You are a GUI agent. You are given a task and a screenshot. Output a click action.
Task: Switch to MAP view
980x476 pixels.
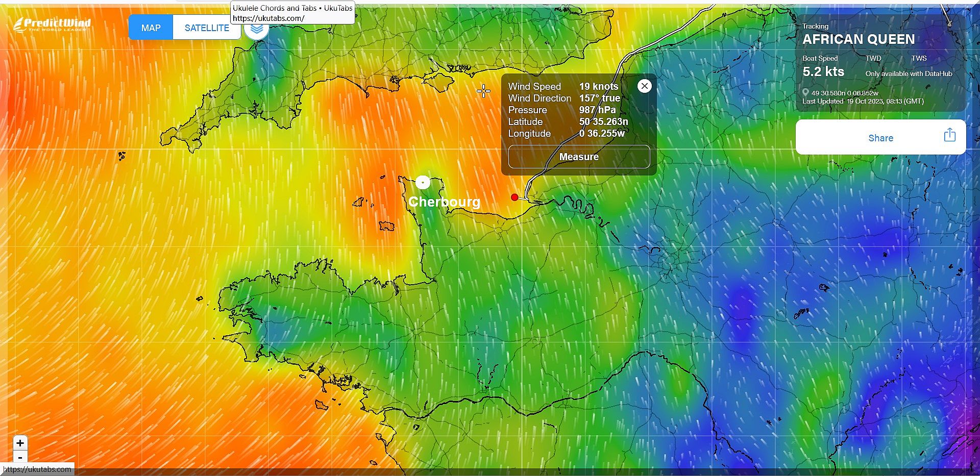pyautogui.click(x=151, y=28)
